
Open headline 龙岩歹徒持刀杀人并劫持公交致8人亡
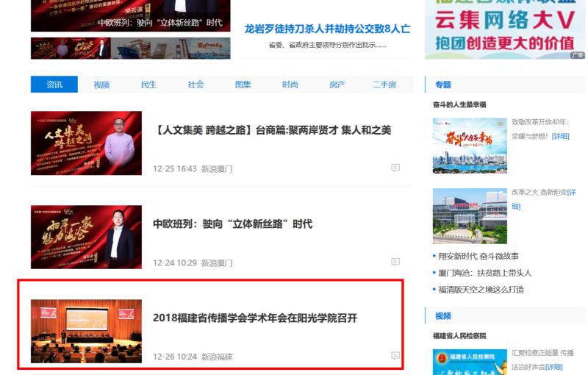point(327,29)
